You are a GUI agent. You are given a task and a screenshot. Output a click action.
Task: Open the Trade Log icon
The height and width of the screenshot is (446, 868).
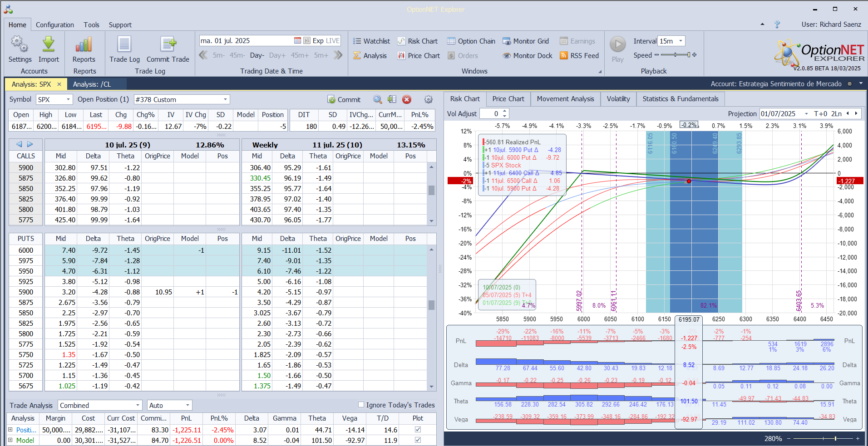[x=124, y=44]
